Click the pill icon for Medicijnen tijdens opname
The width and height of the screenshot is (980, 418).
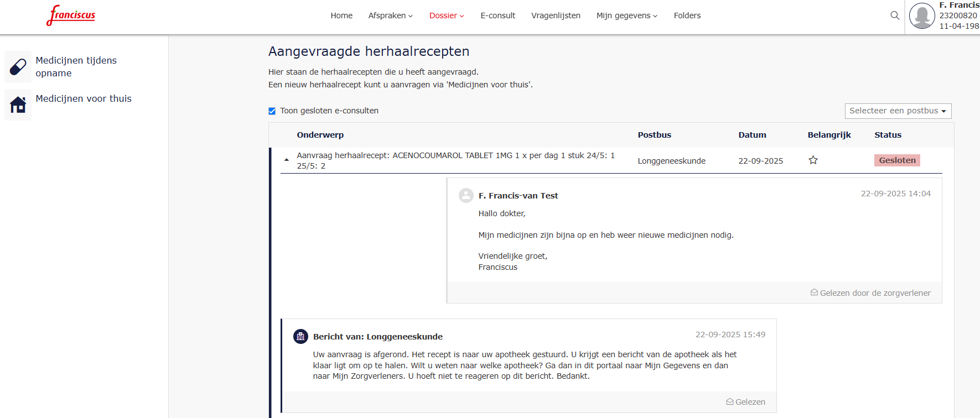(18, 67)
